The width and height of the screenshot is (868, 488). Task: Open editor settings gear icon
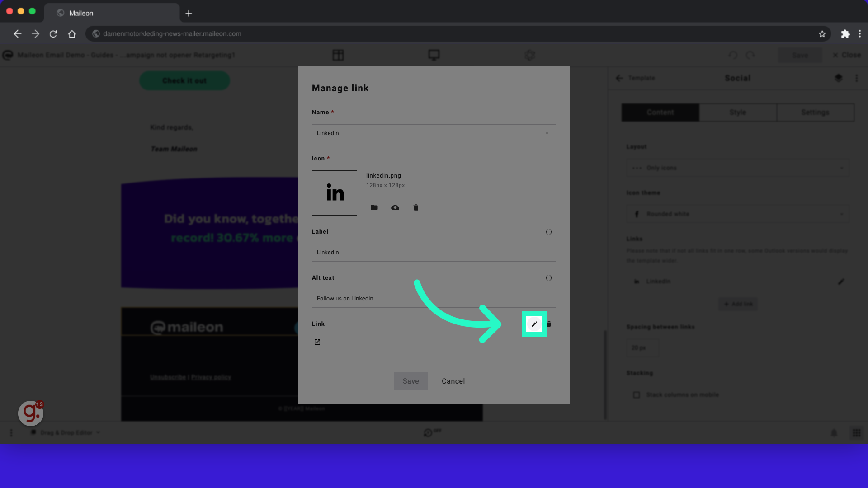click(x=530, y=55)
